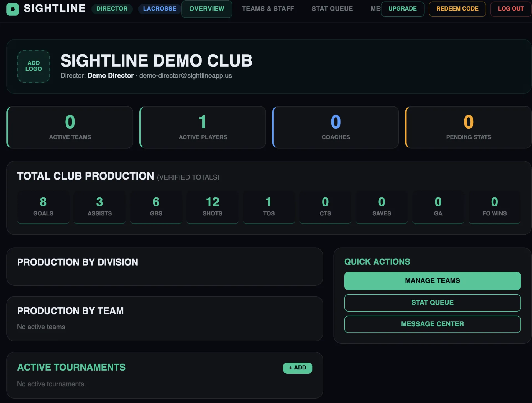The height and width of the screenshot is (403, 532).
Task: Click the Upgrade button
Action: [402, 9]
